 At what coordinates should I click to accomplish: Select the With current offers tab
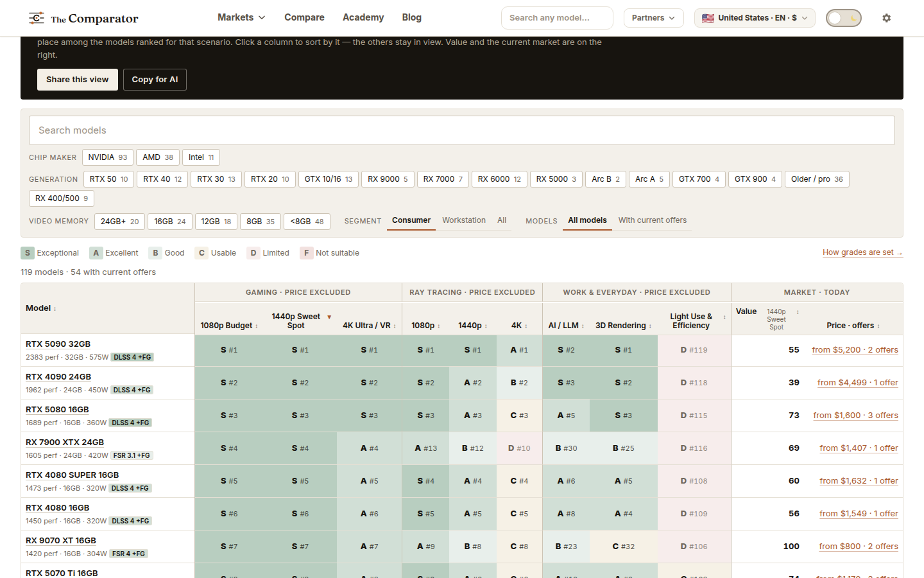(x=652, y=220)
